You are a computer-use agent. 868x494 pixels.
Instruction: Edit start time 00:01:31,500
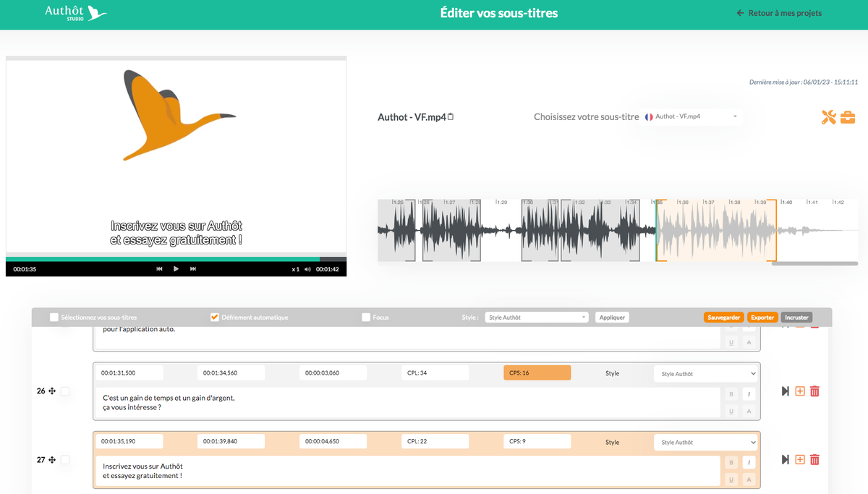point(129,372)
